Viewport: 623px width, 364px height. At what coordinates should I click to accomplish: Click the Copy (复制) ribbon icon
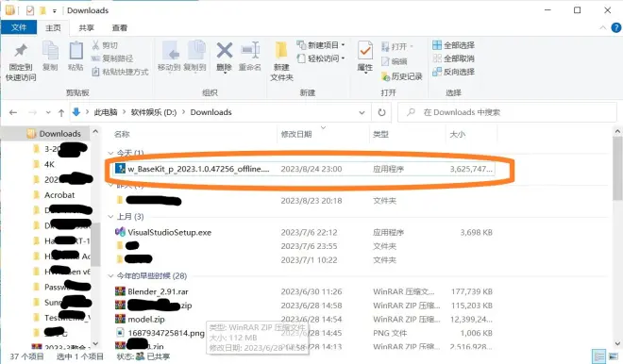[x=50, y=50]
